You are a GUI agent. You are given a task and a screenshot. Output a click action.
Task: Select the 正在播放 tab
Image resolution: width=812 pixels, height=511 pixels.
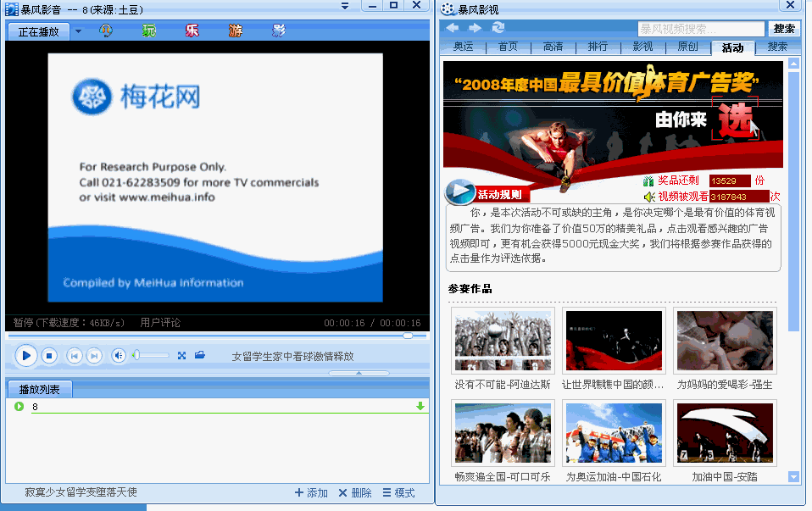[x=38, y=32]
